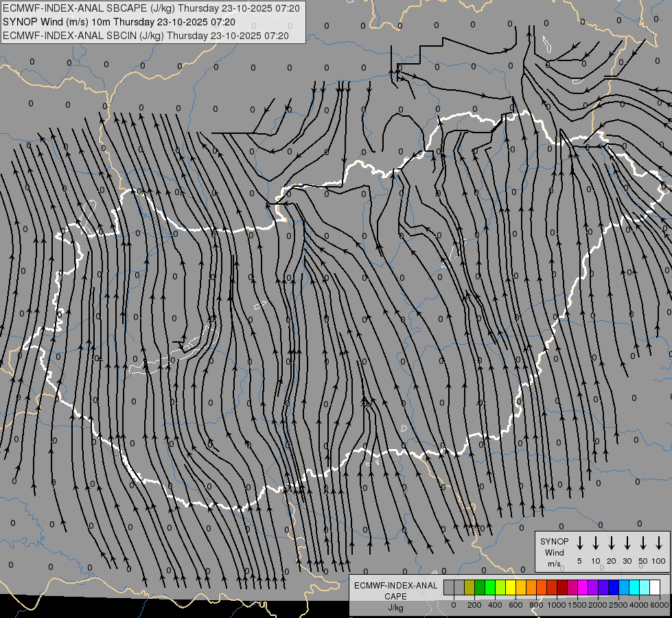The width and height of the screenshot is (672, 618).
Task: Click the dark red CAPE swatch right of 1000
Action: click(562, 587)
